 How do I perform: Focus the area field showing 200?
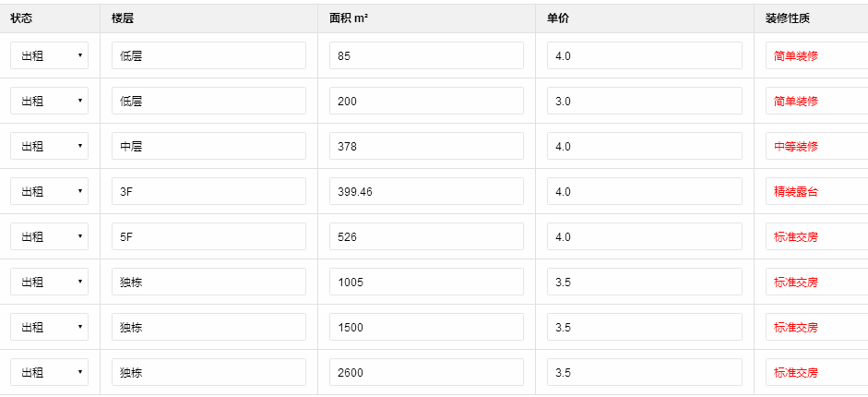pos(426,101)
